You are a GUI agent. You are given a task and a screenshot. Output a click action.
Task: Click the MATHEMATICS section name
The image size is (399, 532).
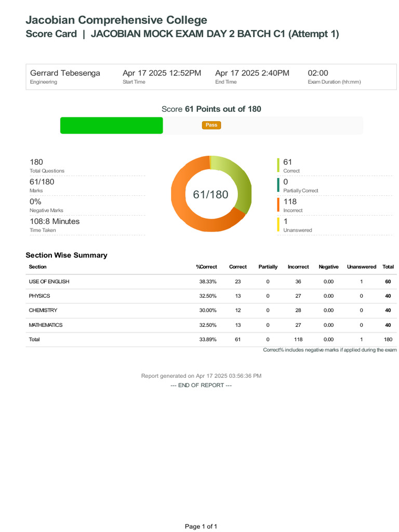click(46, 325)
